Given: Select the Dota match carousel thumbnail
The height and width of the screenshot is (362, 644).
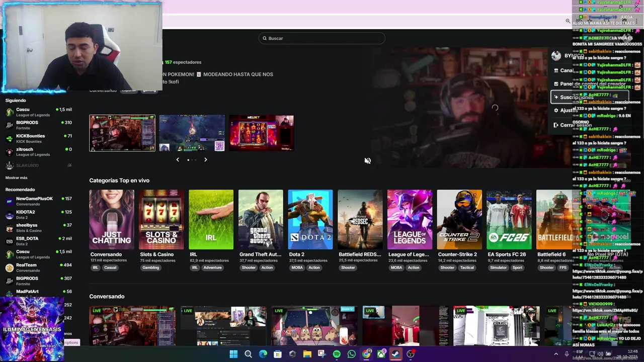Looking at the screenshot, I should 192,133.
